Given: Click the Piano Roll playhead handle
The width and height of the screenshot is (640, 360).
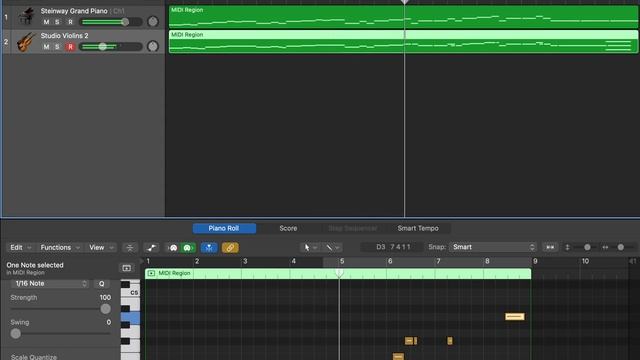Looking at the screenshot, I should 339,272.
